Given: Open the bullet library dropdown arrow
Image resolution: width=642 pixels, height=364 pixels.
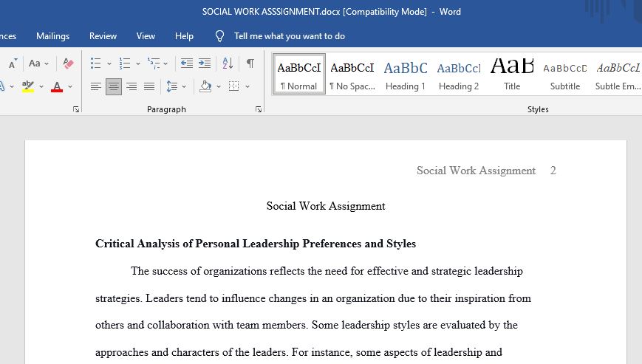Looking at the screenshot, I should click(x=109, y=63).
